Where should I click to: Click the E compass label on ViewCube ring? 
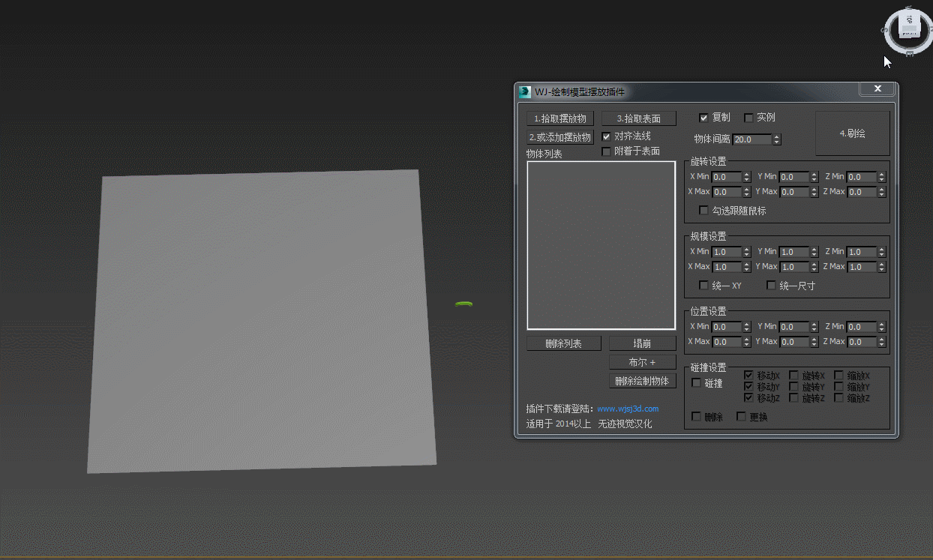click(x=910, y=53)
